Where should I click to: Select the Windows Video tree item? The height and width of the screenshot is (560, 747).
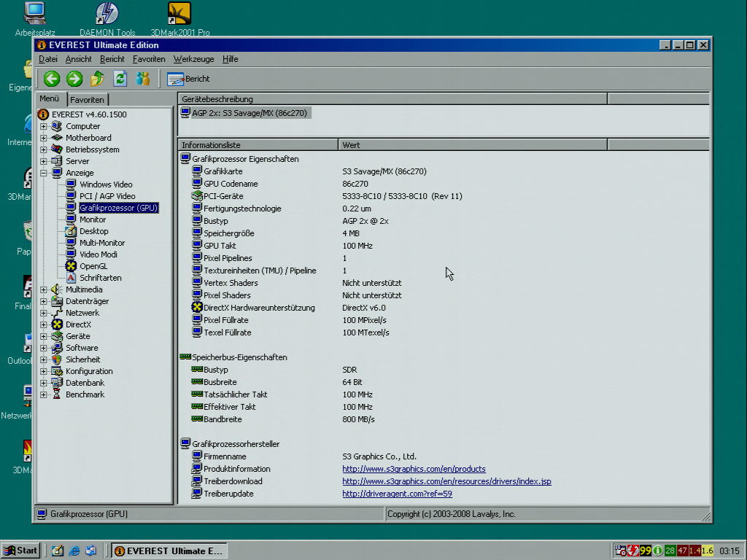click(x=106, y=184)
